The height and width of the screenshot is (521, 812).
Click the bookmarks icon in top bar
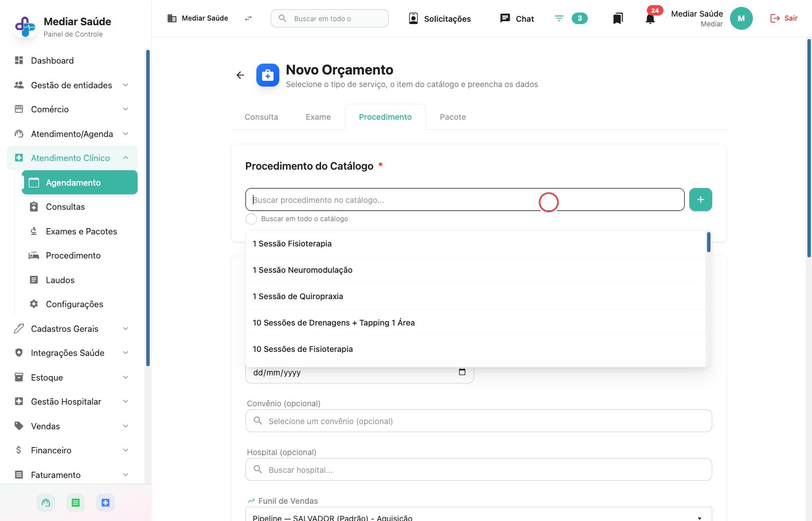coord(618,18)
